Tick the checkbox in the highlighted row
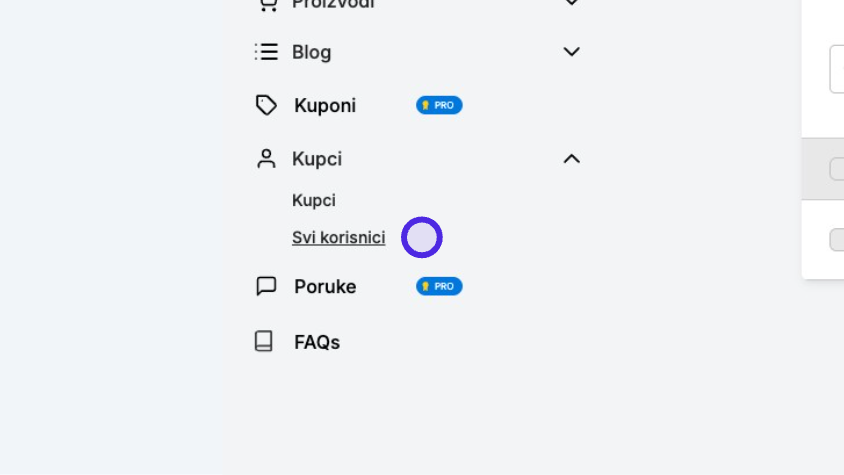This screenshot has width=844, height=475. click(837, 169)
